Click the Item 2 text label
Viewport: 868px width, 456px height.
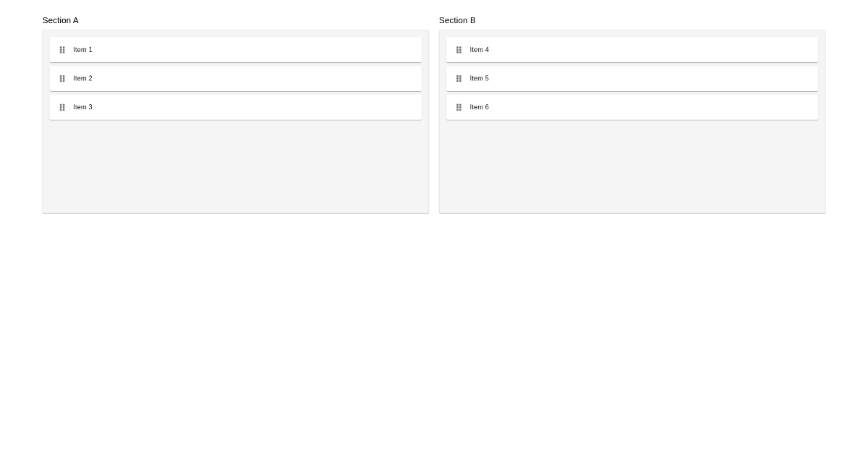[x=82, y=78]
